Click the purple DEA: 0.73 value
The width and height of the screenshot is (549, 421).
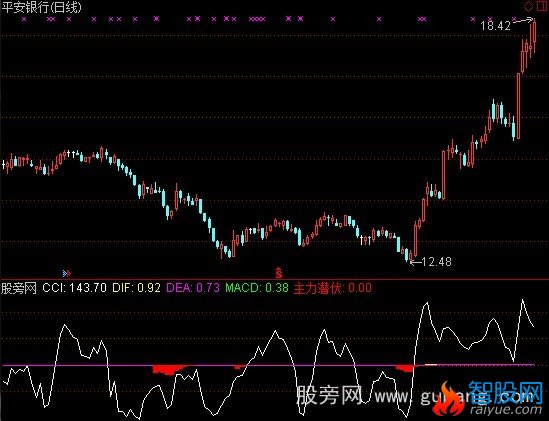point(193,288)
